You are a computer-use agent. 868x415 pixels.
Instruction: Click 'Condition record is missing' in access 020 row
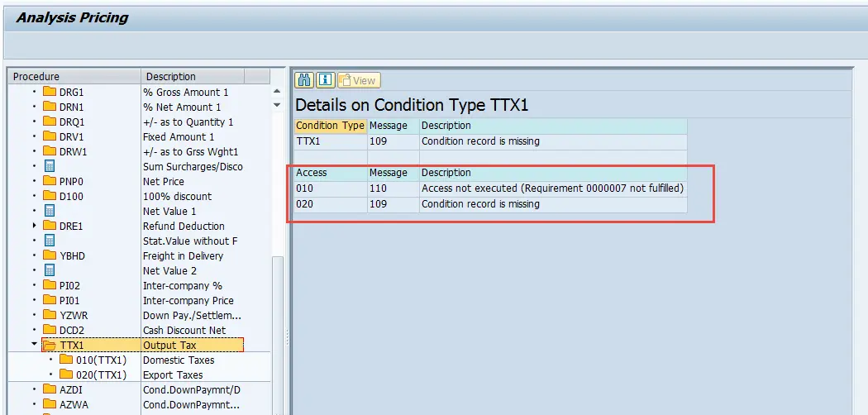pyautogui.click(x=480, y=204)
